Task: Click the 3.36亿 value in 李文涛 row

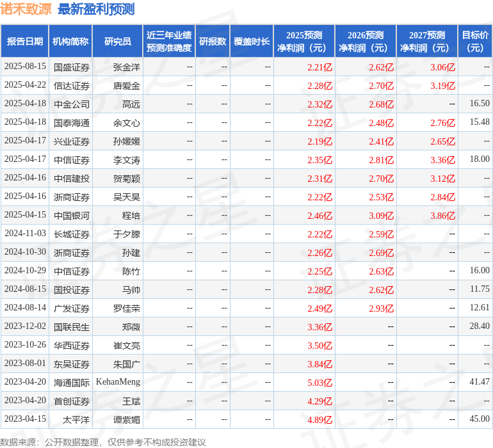Action: point(442,160)
